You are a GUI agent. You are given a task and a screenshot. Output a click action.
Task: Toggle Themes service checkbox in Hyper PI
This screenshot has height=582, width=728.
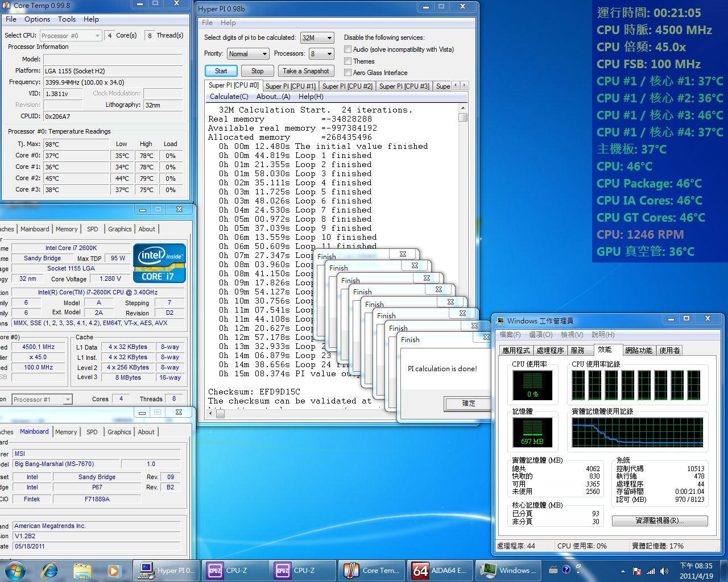(x=348, y=61)
